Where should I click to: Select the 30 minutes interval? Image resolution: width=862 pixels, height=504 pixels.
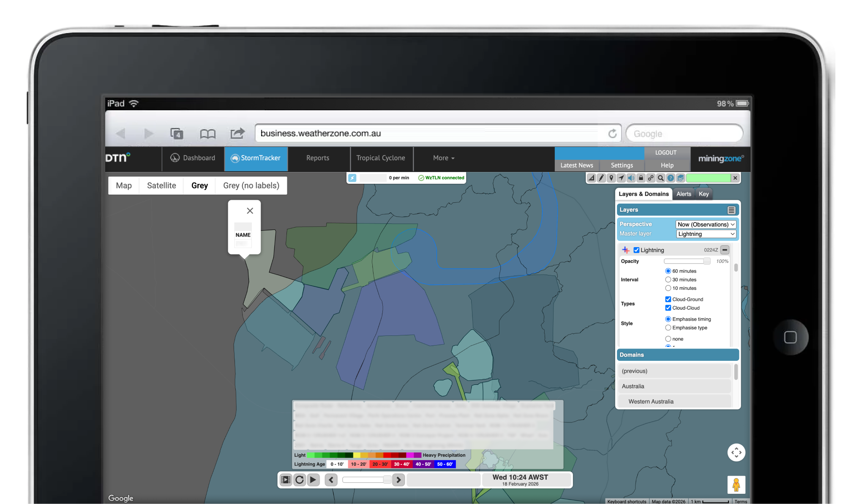668,280
